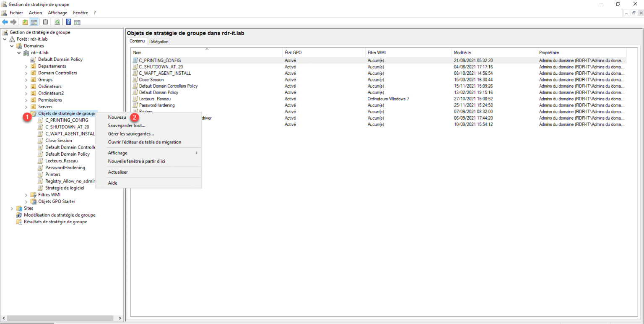
Task: Expand the Departements node
Action: 26,66
